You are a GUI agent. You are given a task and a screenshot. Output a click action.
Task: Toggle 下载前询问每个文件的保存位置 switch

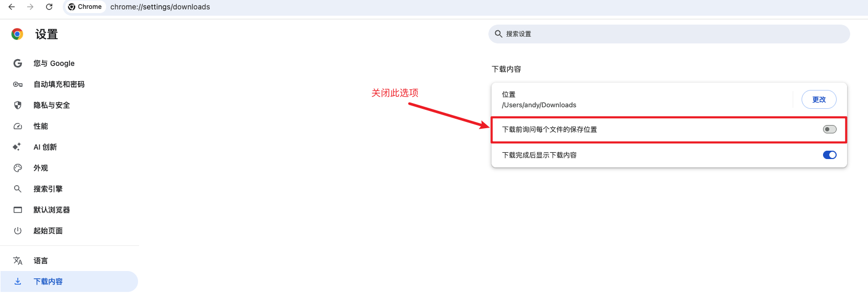click(x=829, y=129)
